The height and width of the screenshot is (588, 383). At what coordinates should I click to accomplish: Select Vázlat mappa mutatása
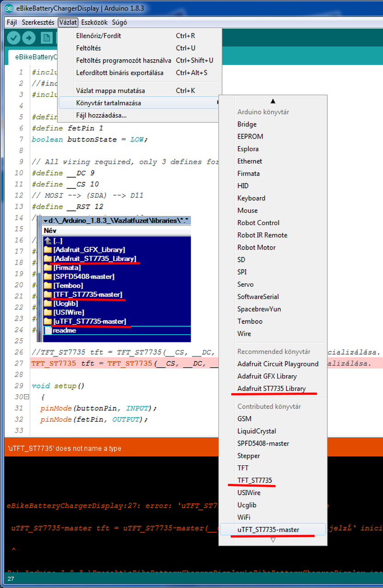tap(140, 91)
